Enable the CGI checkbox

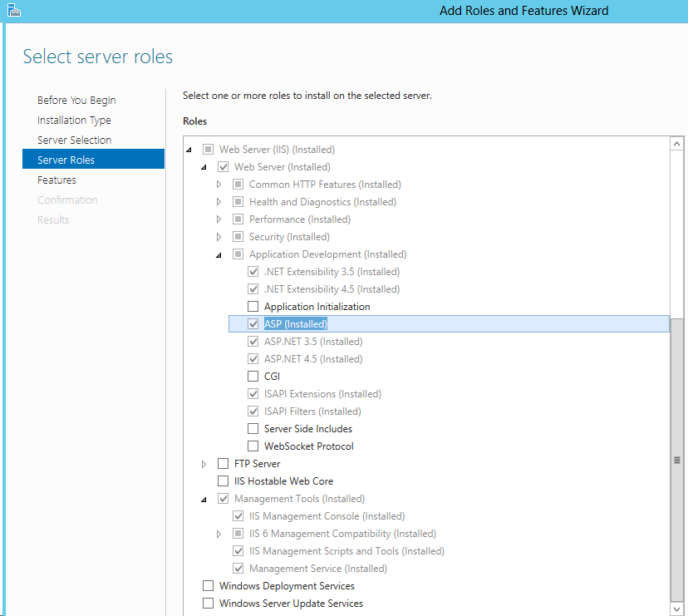point(253,376)
